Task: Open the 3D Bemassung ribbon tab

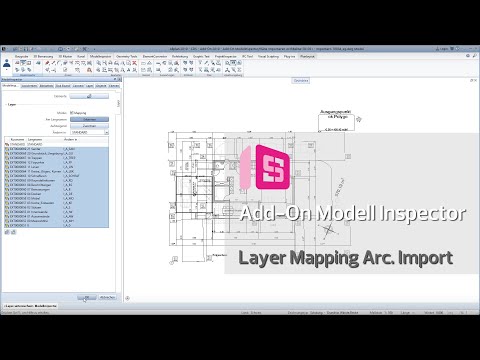Action: pyautogui.click(x=43, y=56)
